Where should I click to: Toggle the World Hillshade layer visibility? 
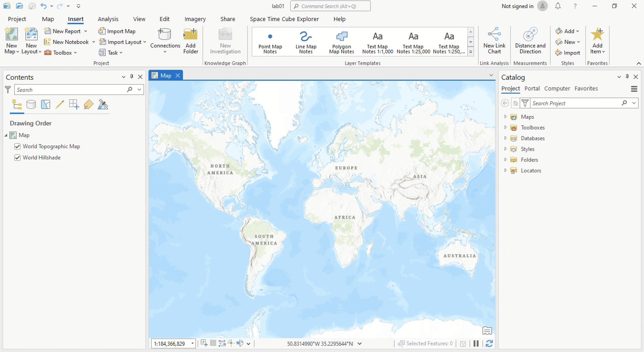(x=17, y=157)
